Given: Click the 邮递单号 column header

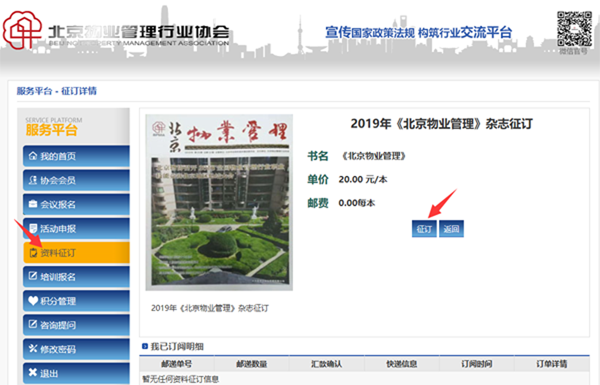Looking at the screenshot, I should point(176,364).
